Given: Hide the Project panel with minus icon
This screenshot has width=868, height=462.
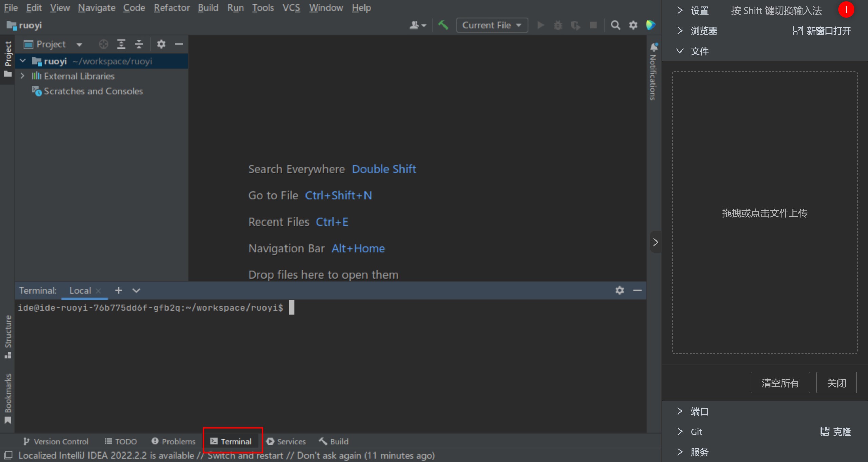Looking at the screenshot, I should pyautogui.click(x=179, y=44).
